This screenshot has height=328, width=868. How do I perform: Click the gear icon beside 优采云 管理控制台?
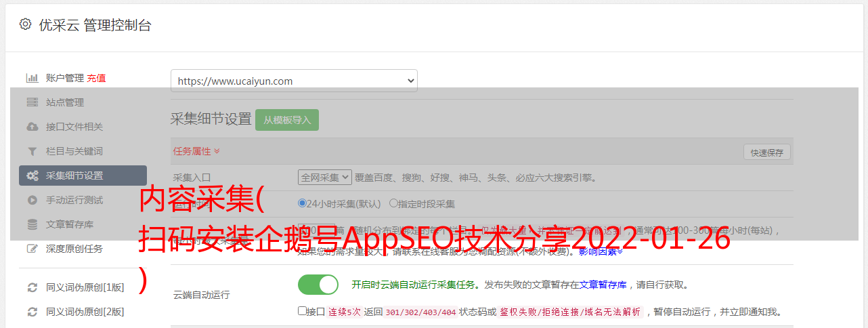(x=25, y=24)
